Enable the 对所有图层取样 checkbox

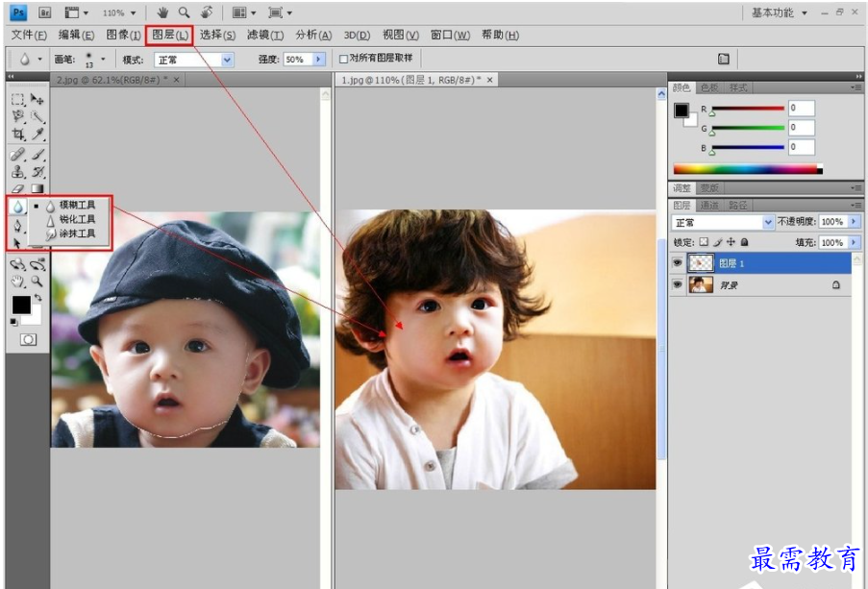[x=343, y=59]
